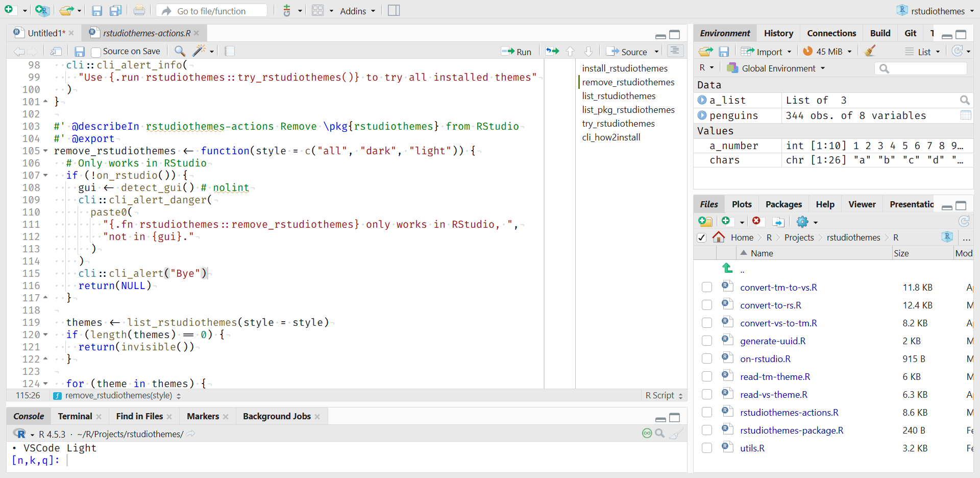Delete selected files with red X icon
The image size is (980, 478).
pos(756,221)
